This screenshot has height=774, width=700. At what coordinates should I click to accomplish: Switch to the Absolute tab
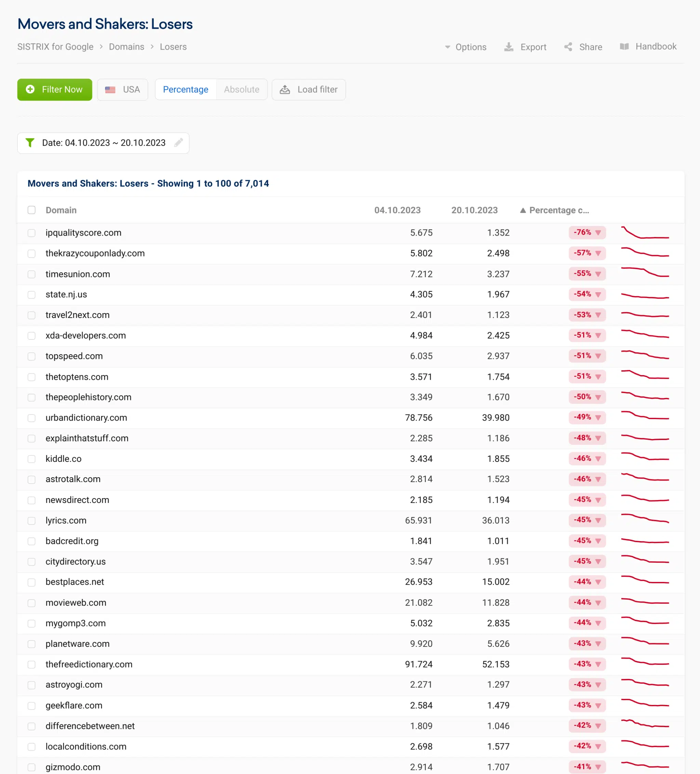click(242, 90)
